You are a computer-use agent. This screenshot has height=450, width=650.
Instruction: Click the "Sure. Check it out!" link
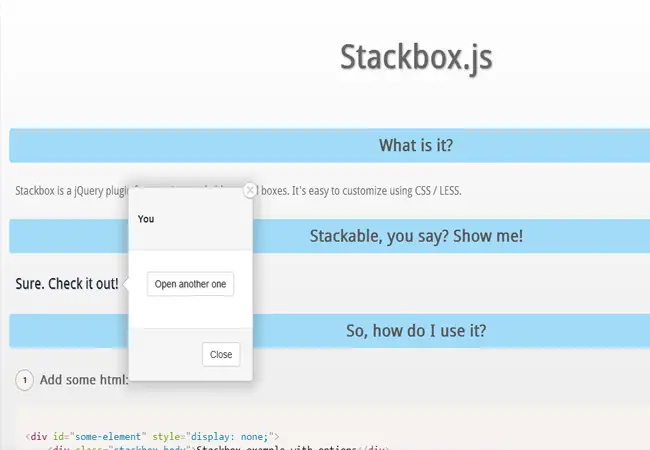(x=67, y=284)
